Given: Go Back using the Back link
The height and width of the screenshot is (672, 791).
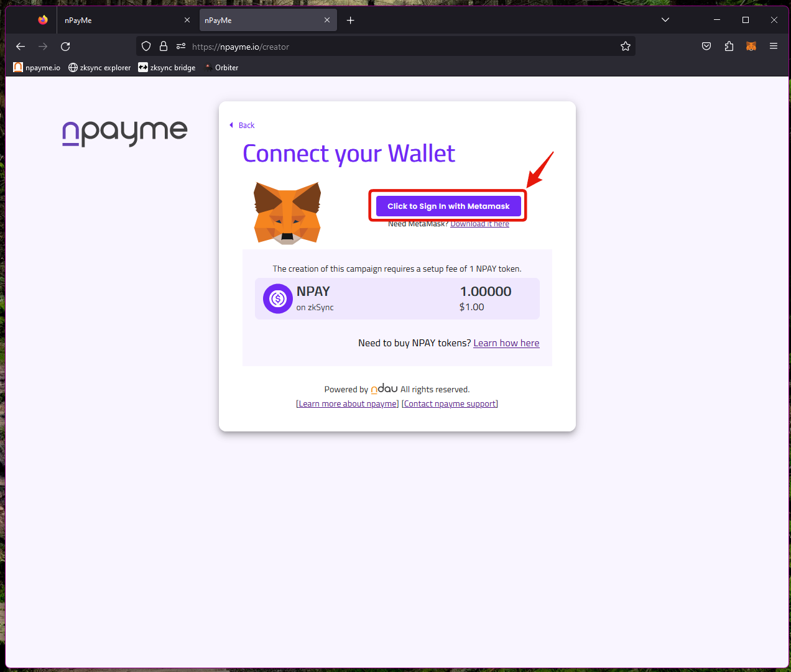Looking at the screenshot, I should pyautogui.click(x=242, y=126).
